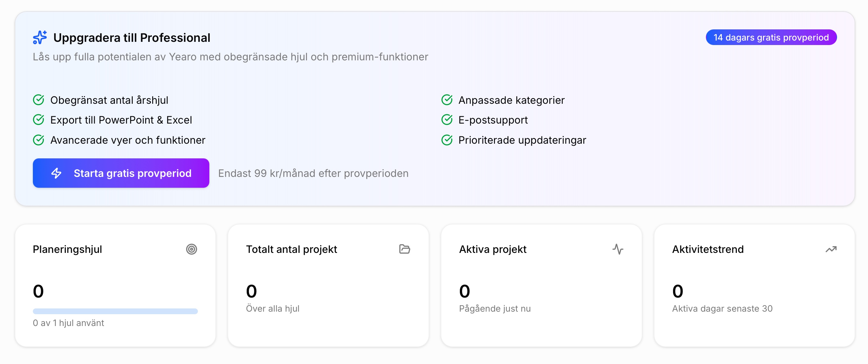868x364 pixels.
Task: Click the activity pulse icon in Aktiva projekt
Action: [x=617, y=249]
